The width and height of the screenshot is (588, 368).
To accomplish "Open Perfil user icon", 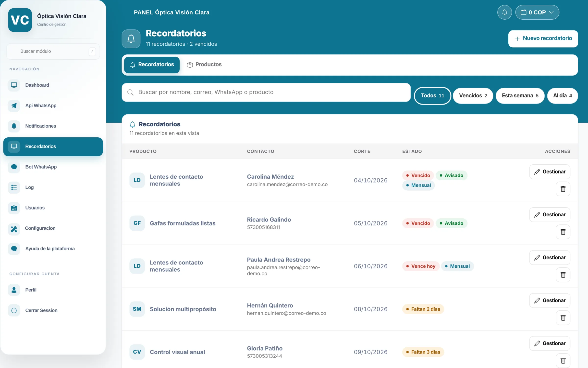I will point(14,290).
